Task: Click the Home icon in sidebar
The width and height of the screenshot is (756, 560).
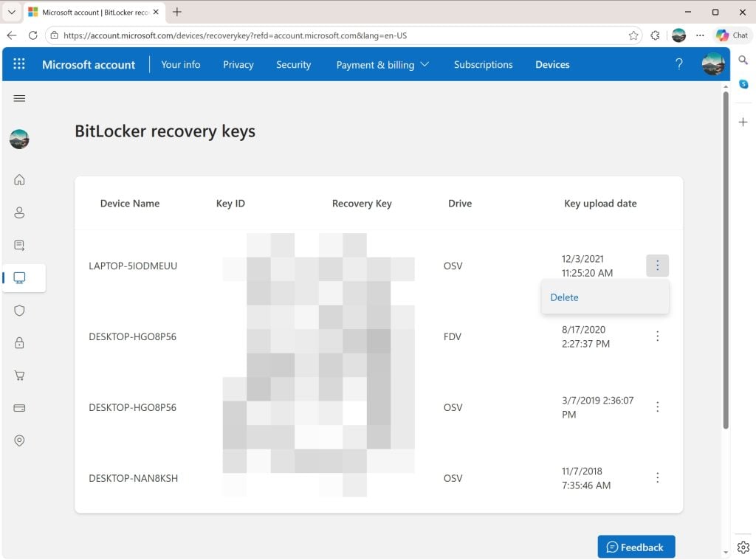Action: [x=19, y=180]
